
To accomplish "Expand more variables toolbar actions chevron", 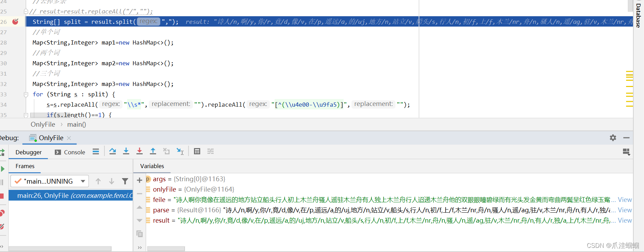I will [140, 247].
